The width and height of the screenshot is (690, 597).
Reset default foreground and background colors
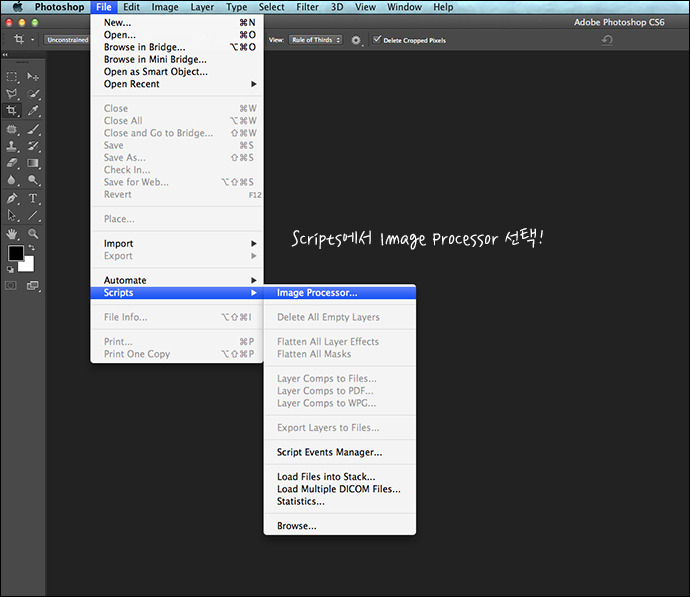[10, 269]
